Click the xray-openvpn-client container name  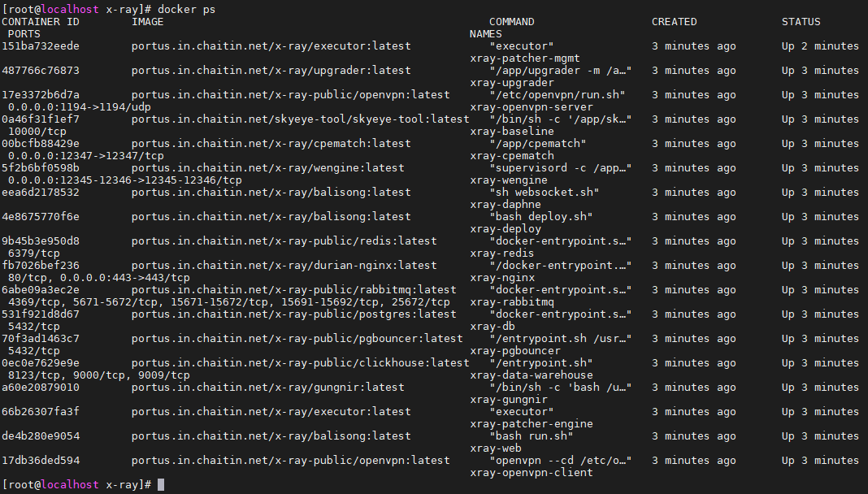coord(532,473)
